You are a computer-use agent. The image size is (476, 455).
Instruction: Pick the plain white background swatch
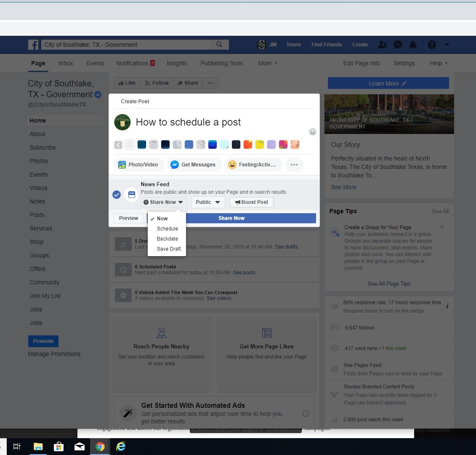pos(130,145)
